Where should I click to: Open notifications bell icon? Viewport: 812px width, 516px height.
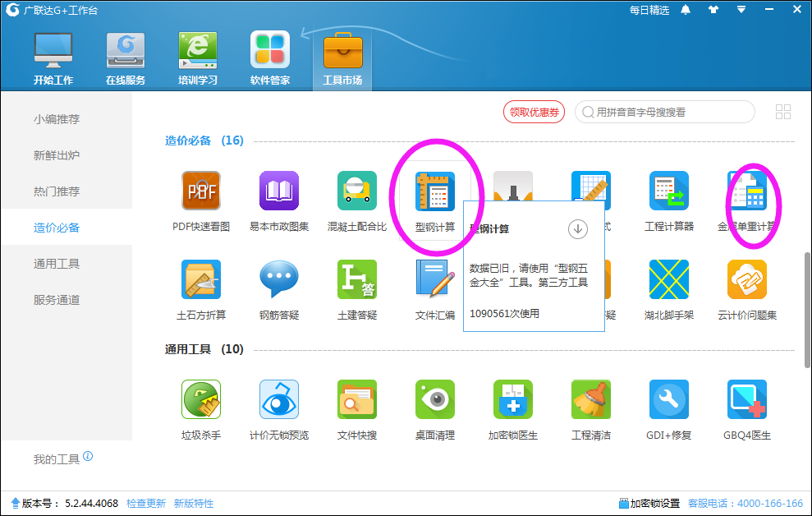click(x=685, y=10)
